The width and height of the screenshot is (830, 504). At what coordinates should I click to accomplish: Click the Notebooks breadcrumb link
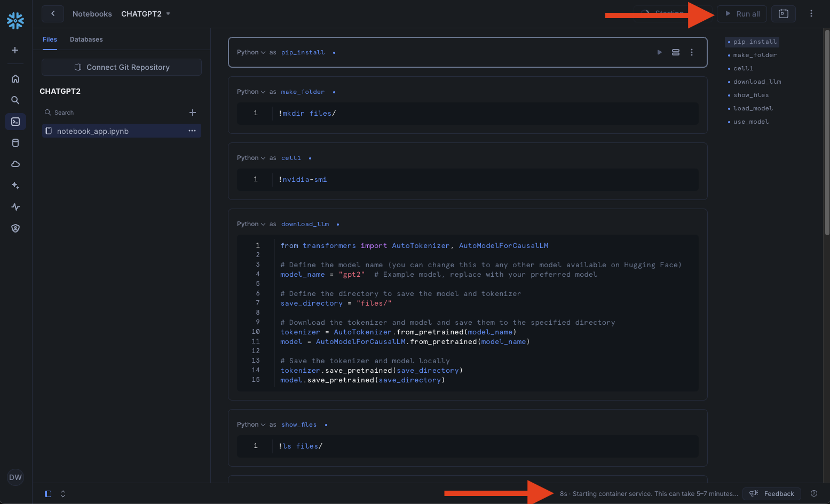point(92,14)
